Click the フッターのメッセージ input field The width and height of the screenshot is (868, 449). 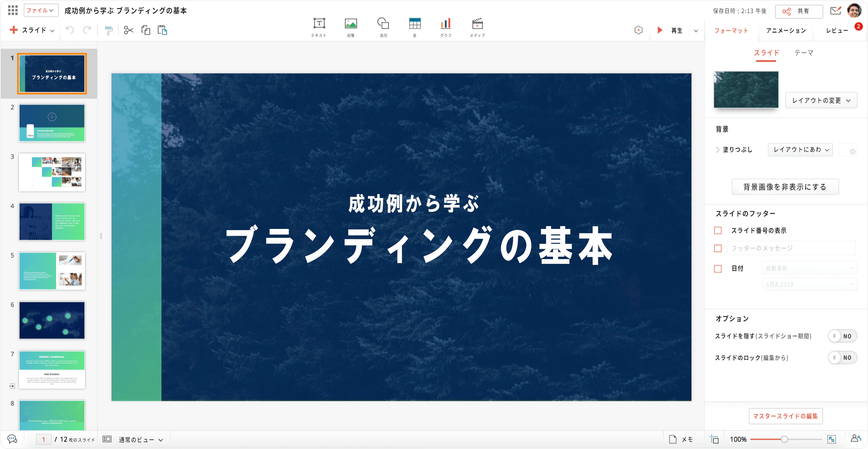(x=791, y=248)
